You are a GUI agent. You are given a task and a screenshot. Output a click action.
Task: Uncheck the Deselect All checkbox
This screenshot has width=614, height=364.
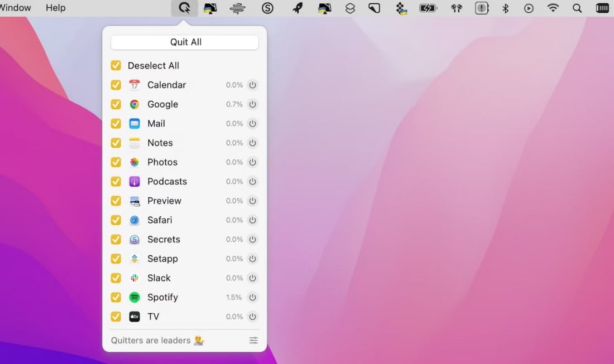[x=116, y=65]
